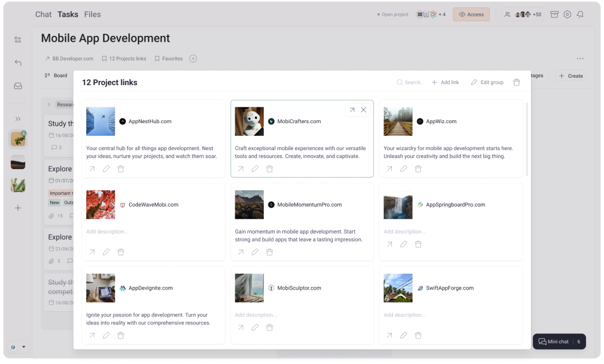Click the notification bell icon
Viewport: 604px width, 364px height.
click(580, 15)
